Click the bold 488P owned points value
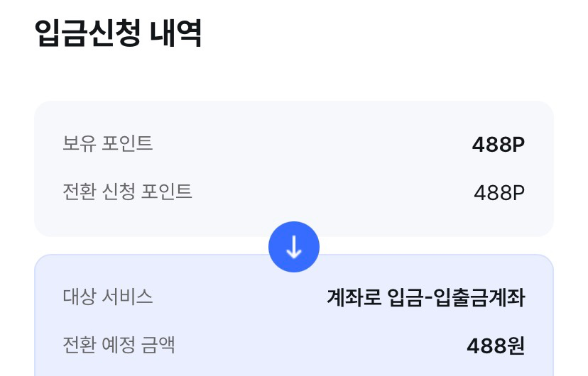The width and height of the screenshot is (588, 376). pos(498,145)
